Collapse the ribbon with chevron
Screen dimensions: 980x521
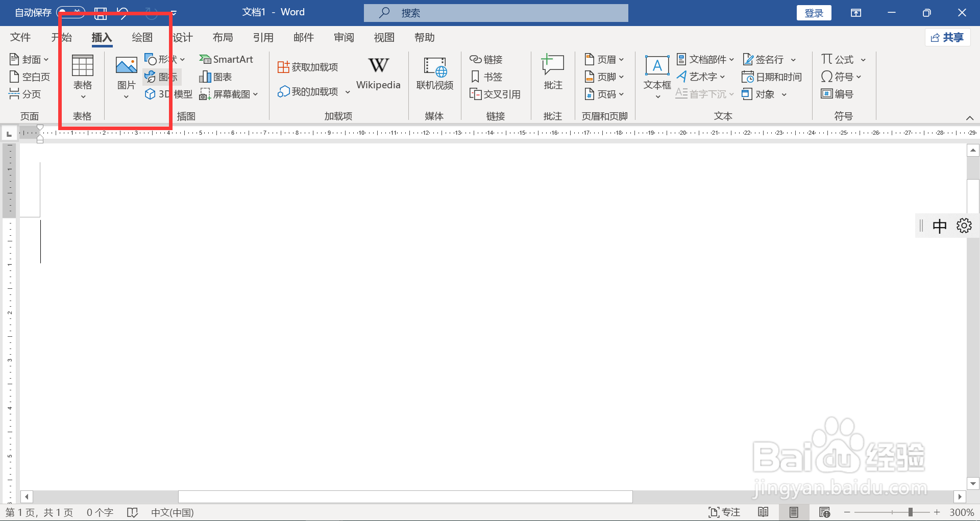pyautogui.click(x=970, y=118)
